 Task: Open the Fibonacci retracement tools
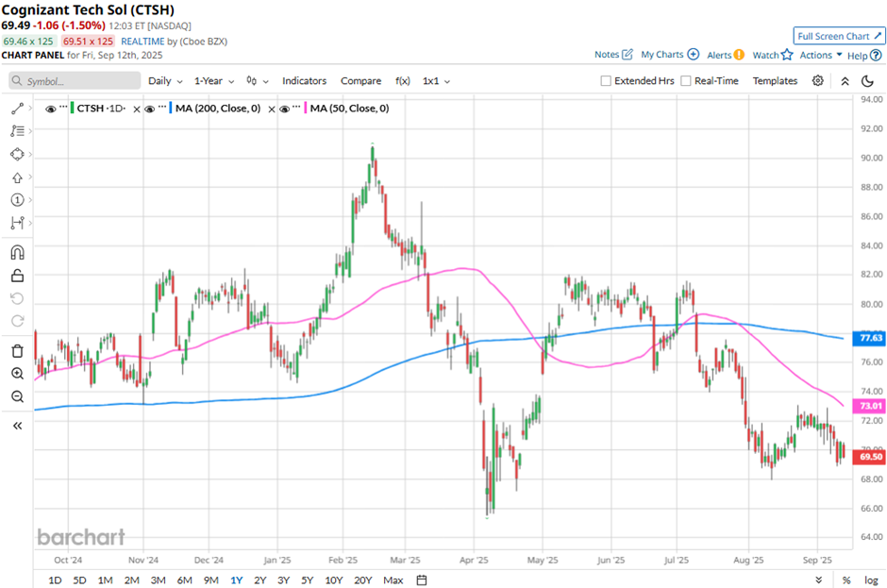[18, 131]
